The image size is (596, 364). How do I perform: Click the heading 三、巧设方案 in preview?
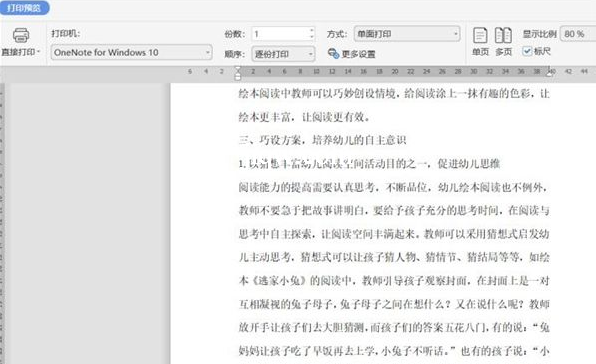coord(322,140)
